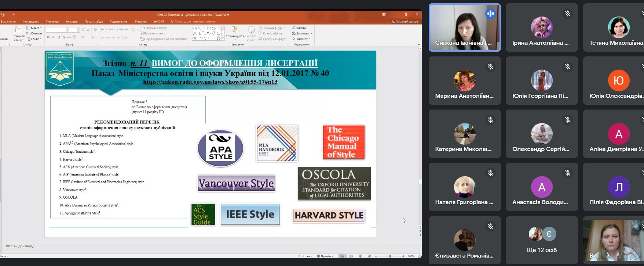Click the Спільний доступ share button

click(x=405, y=22)
